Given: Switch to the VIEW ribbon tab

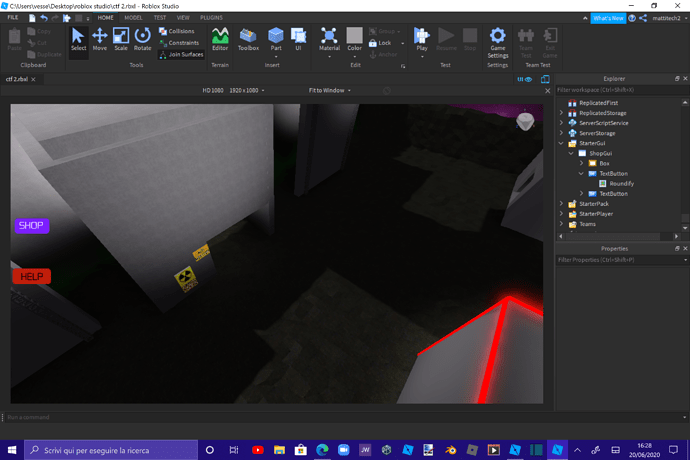Looking at the screenshot, I should click(x=183, y=18).
